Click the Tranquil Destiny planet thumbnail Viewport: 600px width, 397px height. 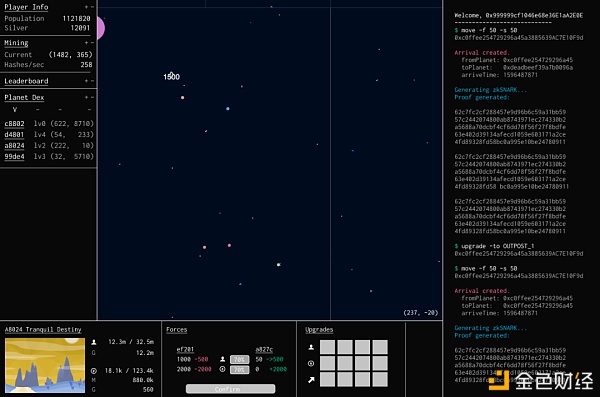[45, 365]
